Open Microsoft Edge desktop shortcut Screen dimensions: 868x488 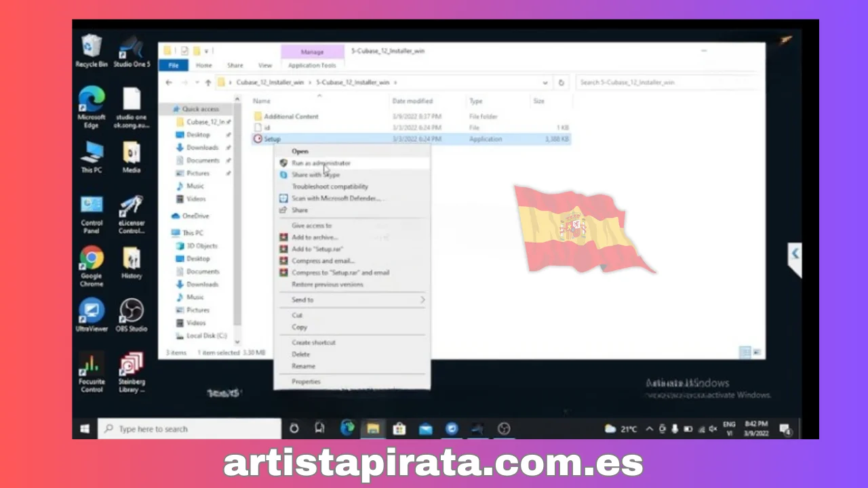(91, 107)
